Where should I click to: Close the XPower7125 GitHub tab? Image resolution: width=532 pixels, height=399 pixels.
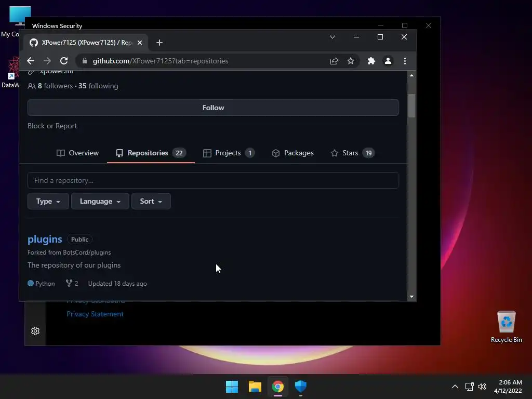click(139, 43)
